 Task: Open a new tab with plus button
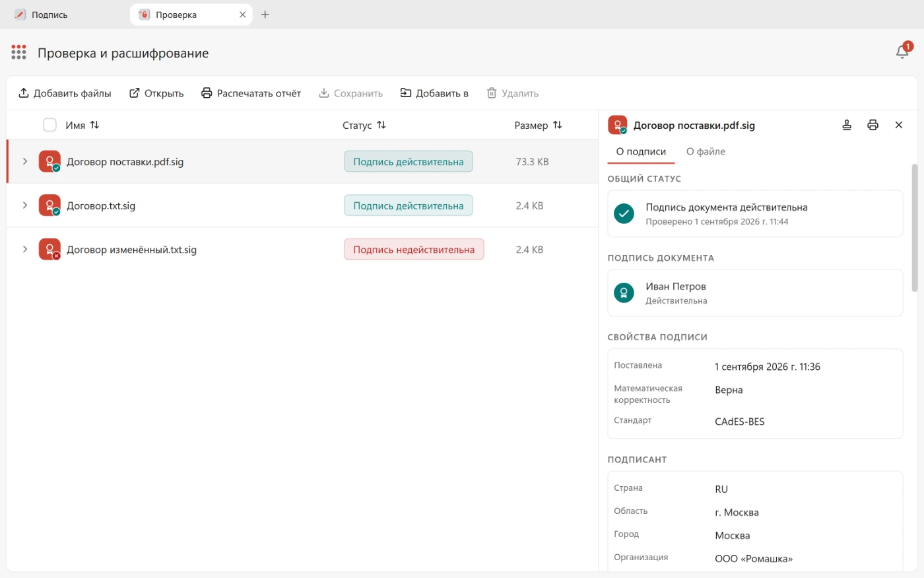[x=265, y=15]
